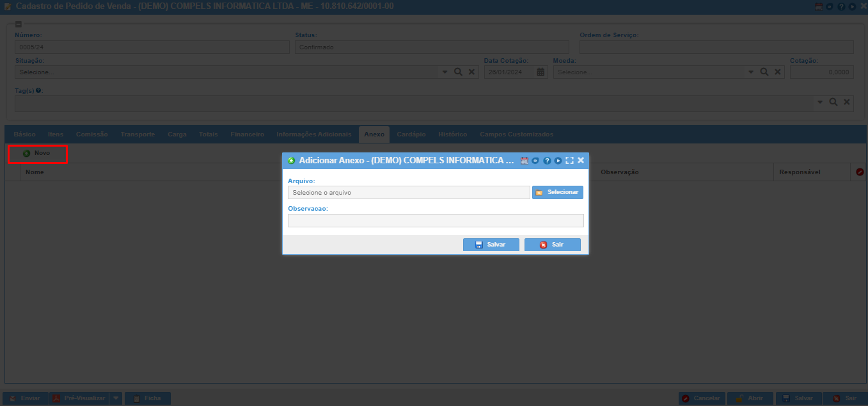Screen dimensions: 868x406
Task: Click Cancelar button in bottom bar
Action: pyautogui.click(x=702, y=398)
